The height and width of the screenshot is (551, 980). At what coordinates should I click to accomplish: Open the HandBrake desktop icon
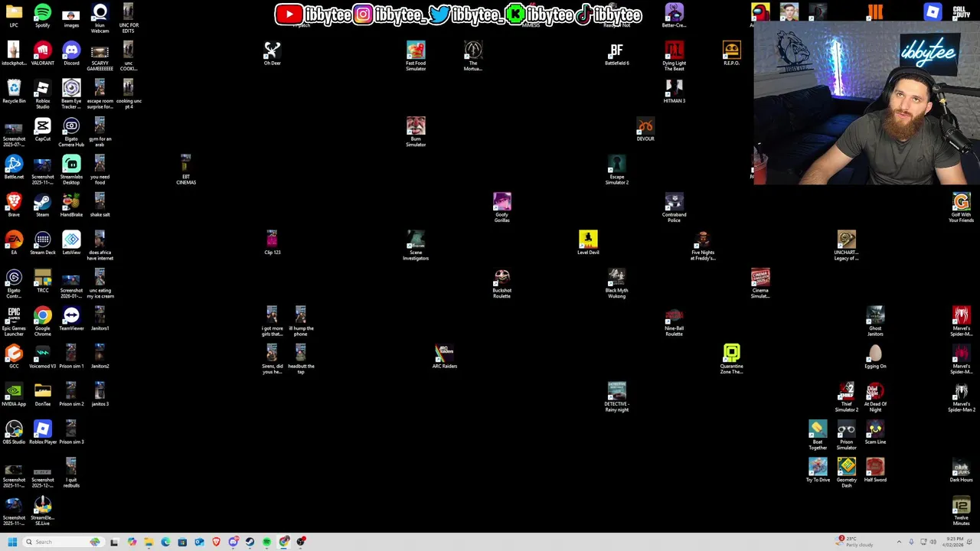tap(71, 205)
